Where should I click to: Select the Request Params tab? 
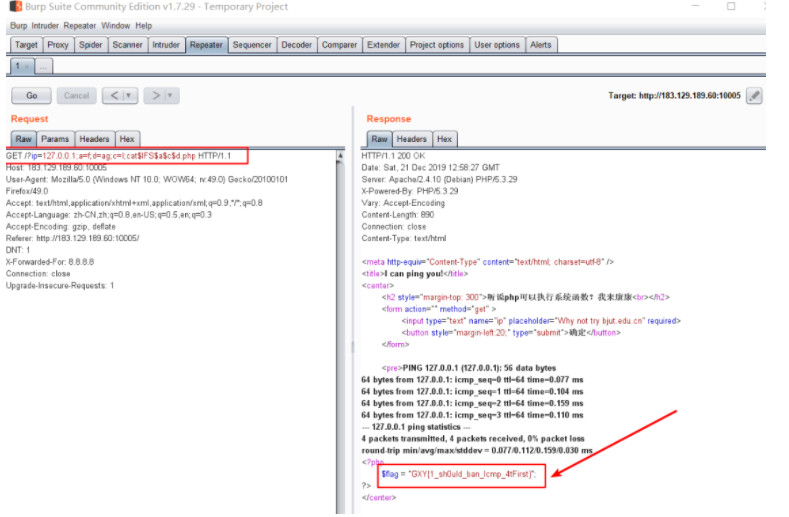click(x=55, y=139)
